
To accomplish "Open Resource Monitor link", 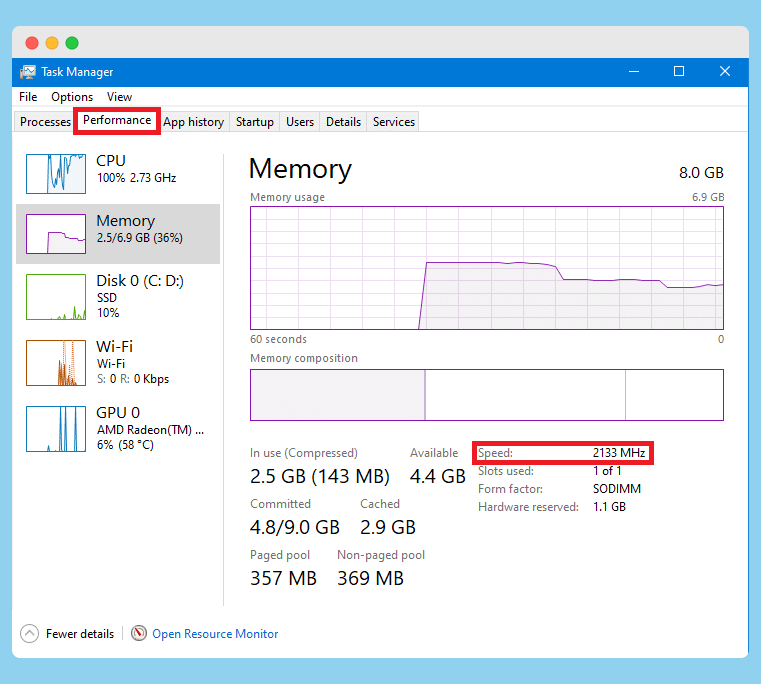I will [x=215, y=634].
